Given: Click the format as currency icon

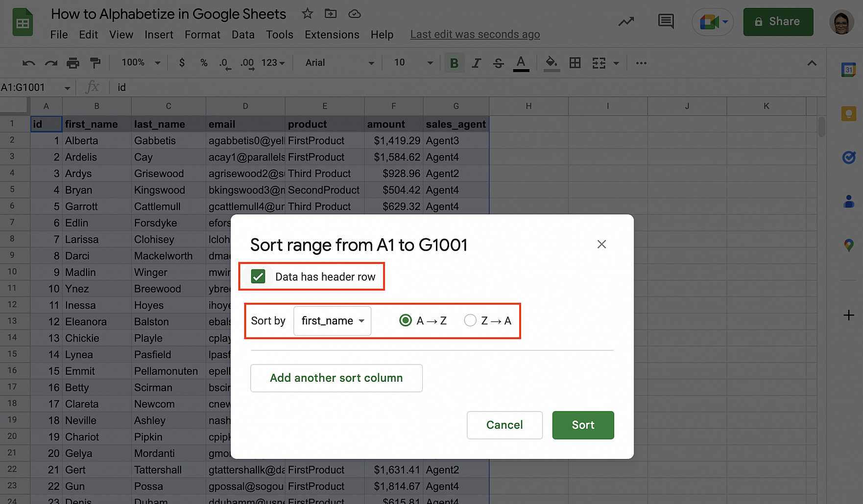Looking at the screenshot, I should tap(182, 63).
